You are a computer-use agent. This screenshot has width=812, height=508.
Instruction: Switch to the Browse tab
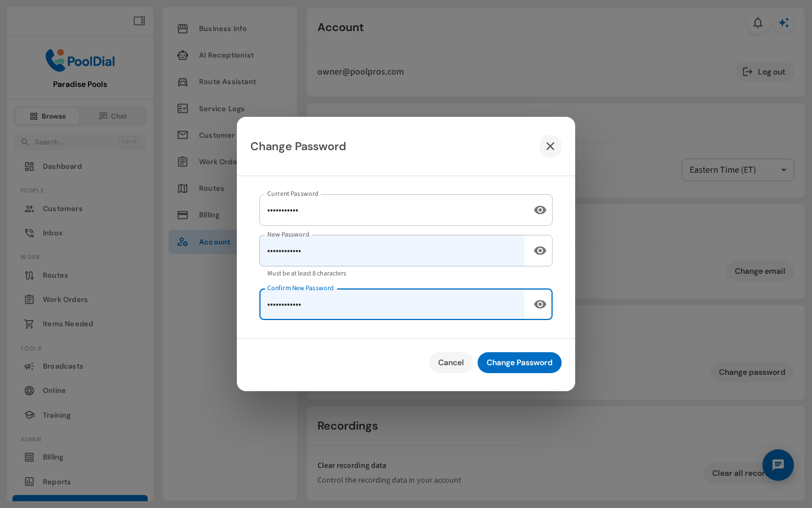pyautogui.click(x=47, y=116)
